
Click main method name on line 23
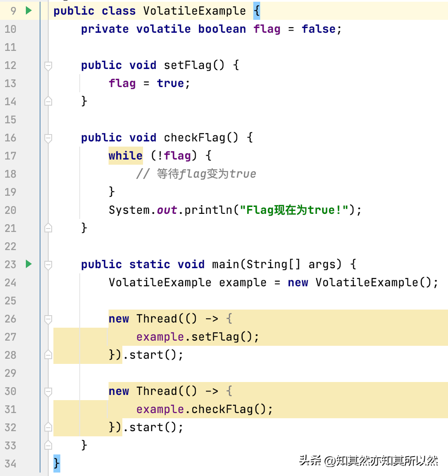225,264
